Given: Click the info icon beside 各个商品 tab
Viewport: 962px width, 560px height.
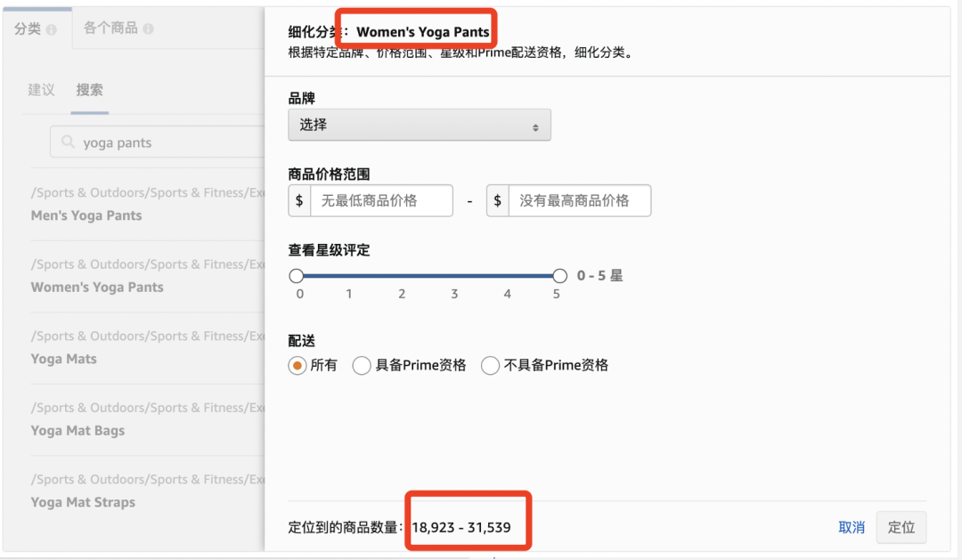Looking at the screenshot, I should pos(147,28).
